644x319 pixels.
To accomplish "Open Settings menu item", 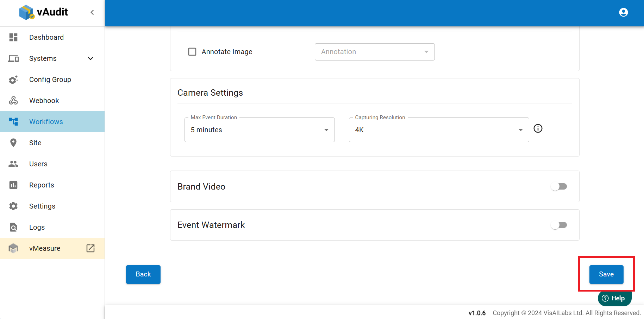I will 52,206.
